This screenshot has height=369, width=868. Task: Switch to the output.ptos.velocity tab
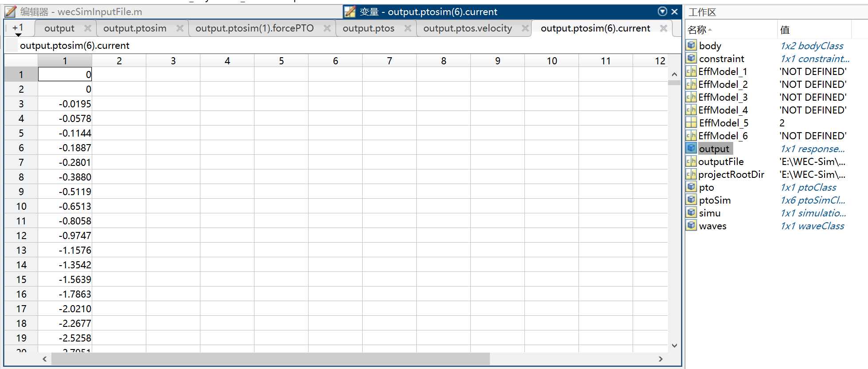(468, 28)
